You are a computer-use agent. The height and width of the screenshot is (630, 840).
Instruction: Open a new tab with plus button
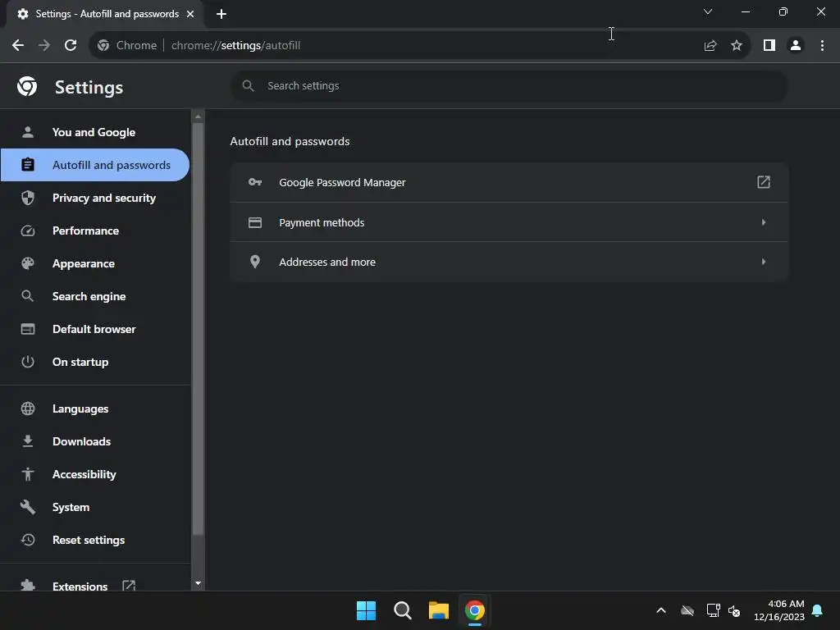click(221, 14)
